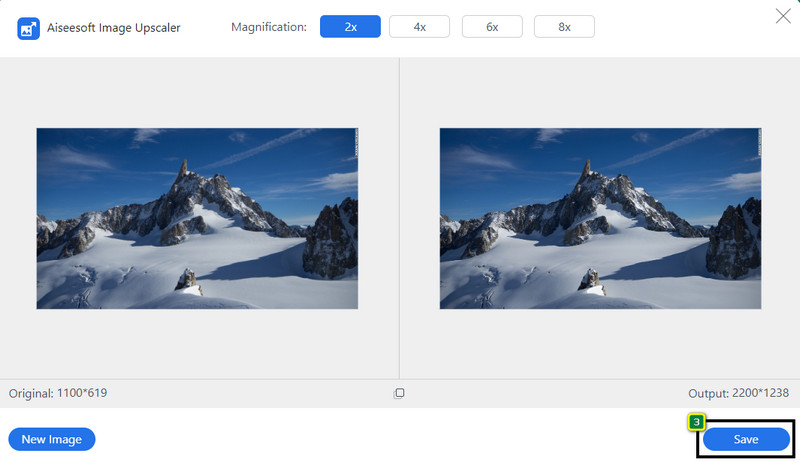The image size is (800, 463).
Task: Click empty gray area below original image
Action: point(197,343)
